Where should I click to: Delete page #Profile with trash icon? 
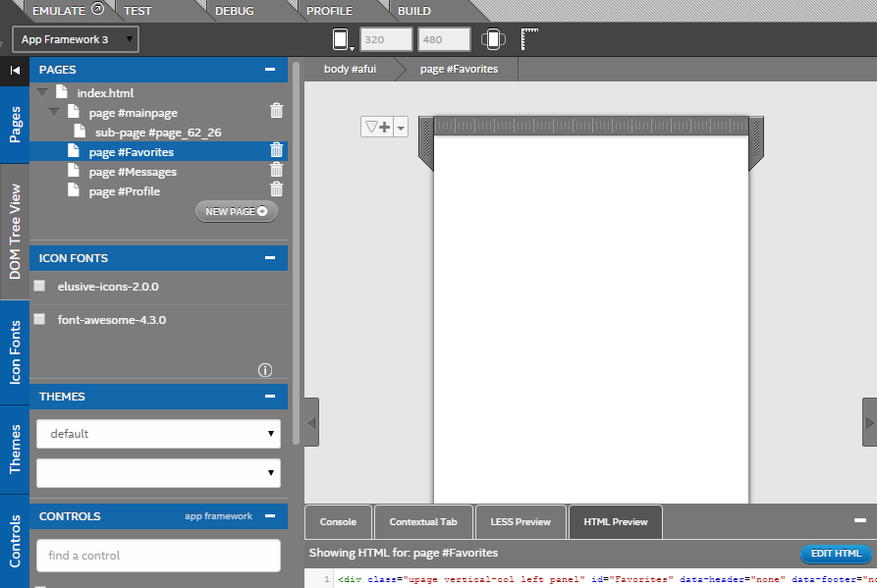pos(276,188)
